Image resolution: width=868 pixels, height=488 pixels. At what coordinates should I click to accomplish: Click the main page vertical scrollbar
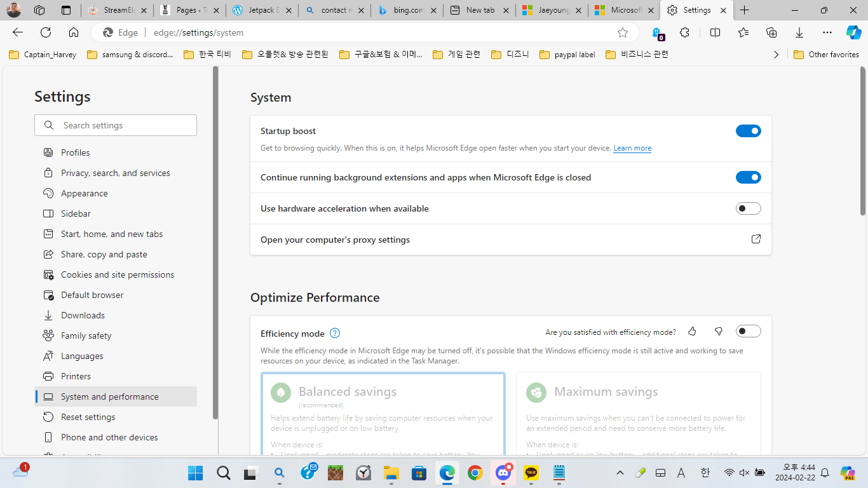coord(863,140)
